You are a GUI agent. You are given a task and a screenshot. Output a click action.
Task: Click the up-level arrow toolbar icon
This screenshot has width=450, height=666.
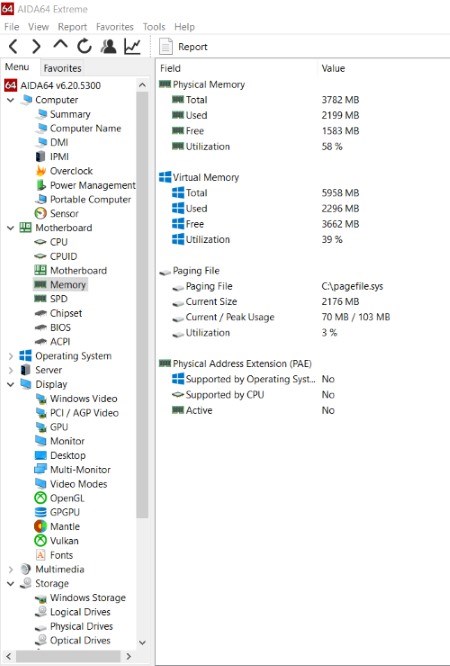[60, 45]
